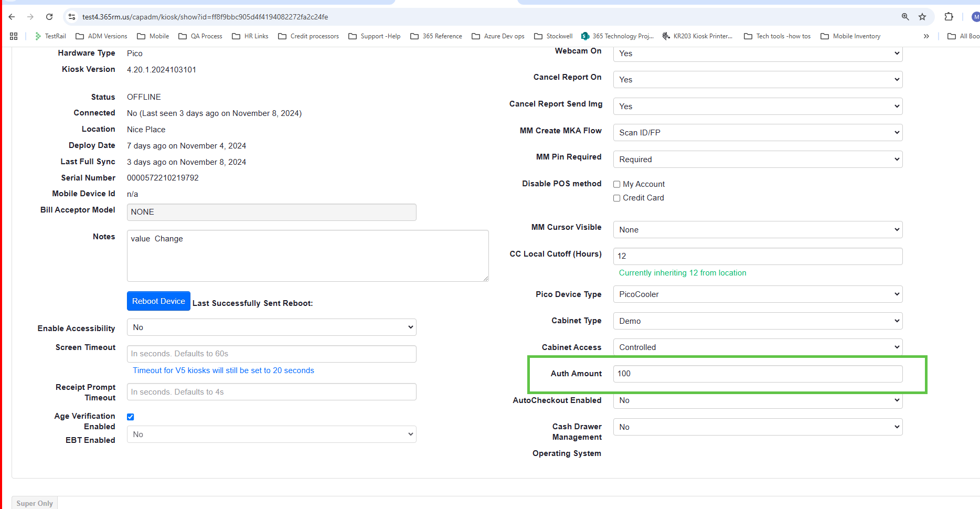Show more bookmarks with the chevron icon

[x=926, y=36]
